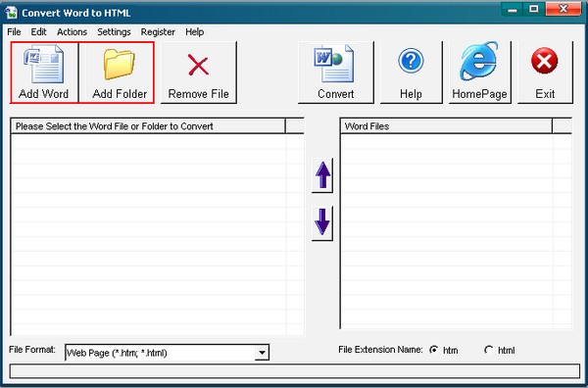Move file down with the down arrow
Image resolution: width=588 pixels, height=388 pixels.
tap(322, 222)
